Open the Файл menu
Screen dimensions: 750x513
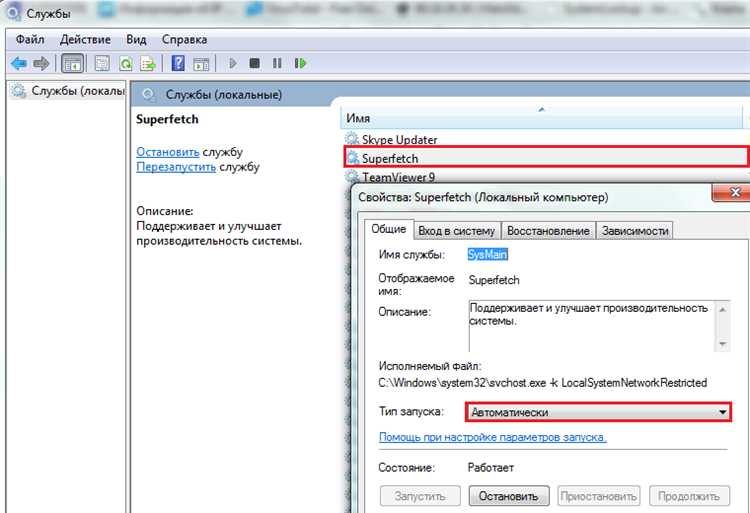(x=30, y=39)
